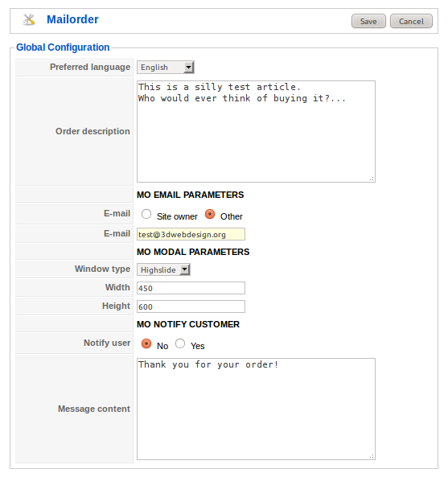Click inside the Order description textarea
Screen dimensions: 448x477
[256, 131]
